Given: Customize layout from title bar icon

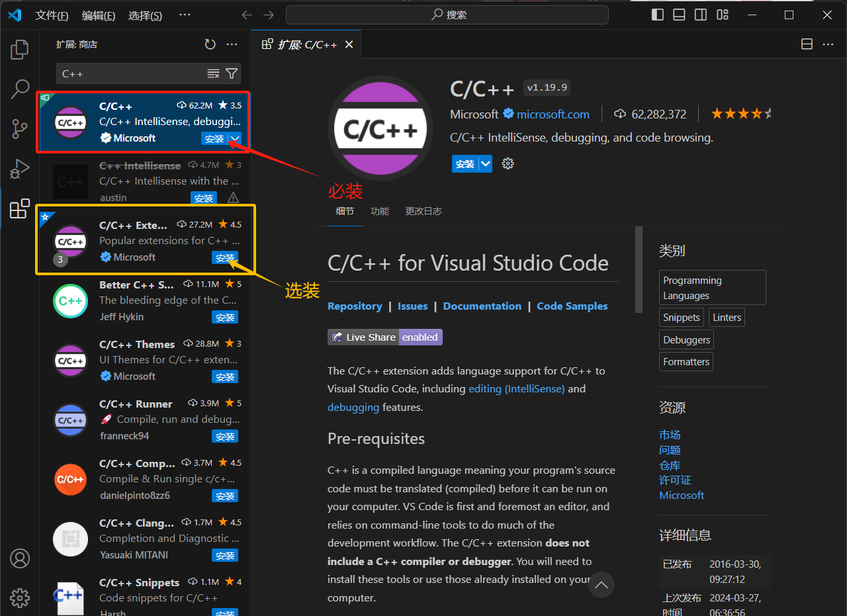Looking at the screenshot, I should click(723, 15).
